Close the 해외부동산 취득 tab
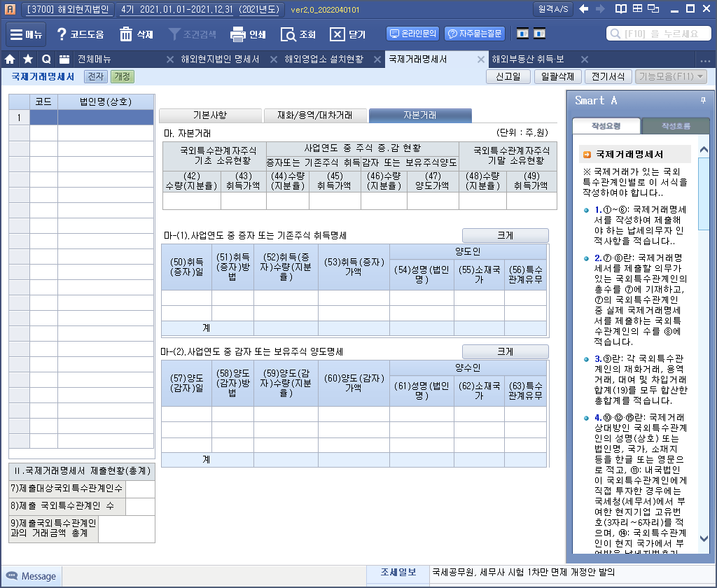The image size is (717, 588). coord(585,59)
